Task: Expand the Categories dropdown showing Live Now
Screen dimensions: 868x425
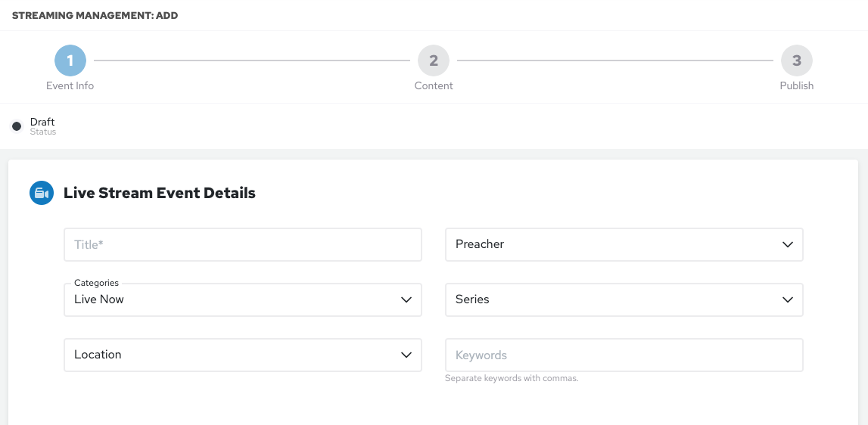Action: (231, 300)
